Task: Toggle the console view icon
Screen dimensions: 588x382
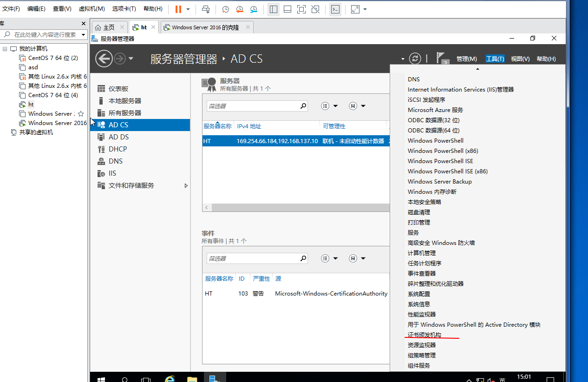Action: pos(335,9)
